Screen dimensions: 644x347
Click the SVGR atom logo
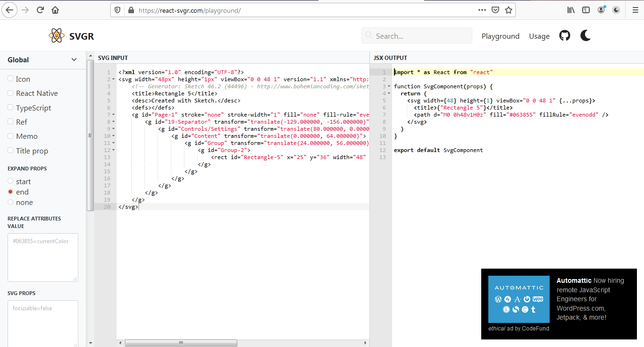(x=57, y=36)
